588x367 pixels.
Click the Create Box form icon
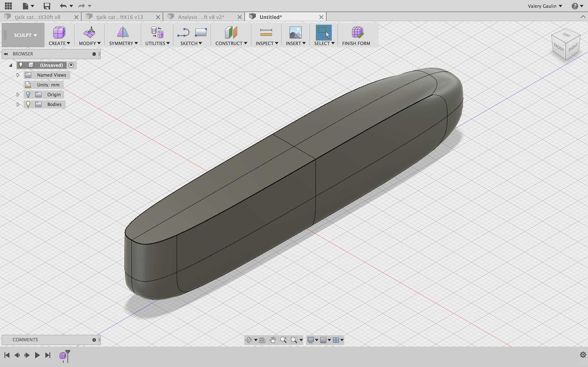[x=59, y=32]
